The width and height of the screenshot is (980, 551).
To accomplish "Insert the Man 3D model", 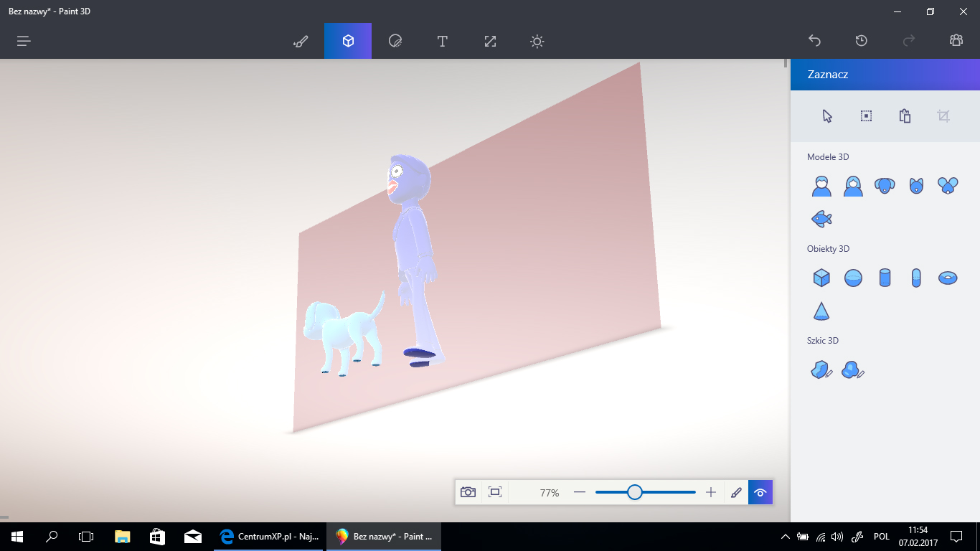I will [821, 186].
